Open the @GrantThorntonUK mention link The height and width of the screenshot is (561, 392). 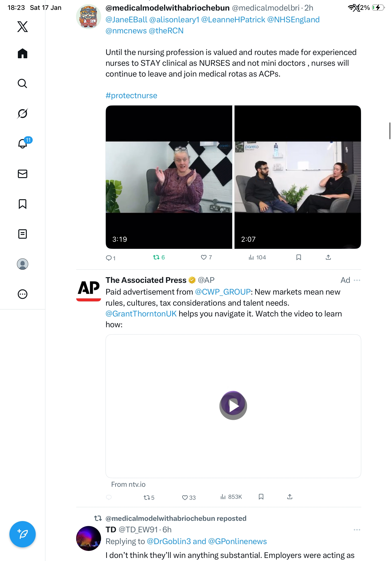coord(141,314)
